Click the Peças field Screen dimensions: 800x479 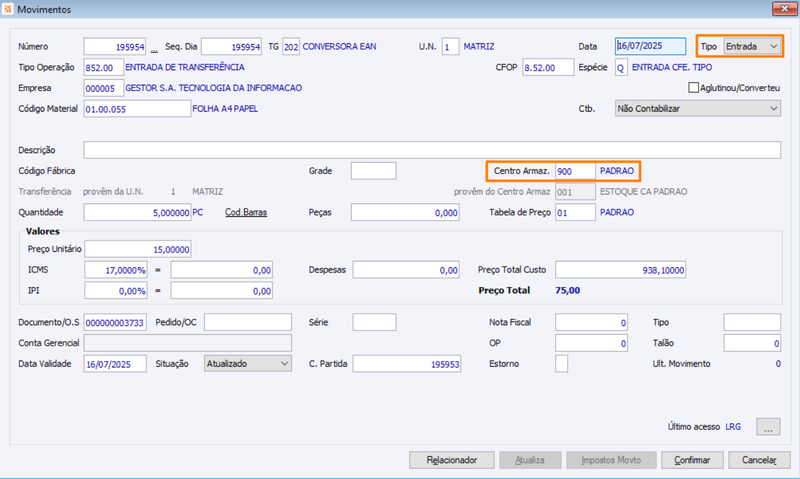(405, 212)
